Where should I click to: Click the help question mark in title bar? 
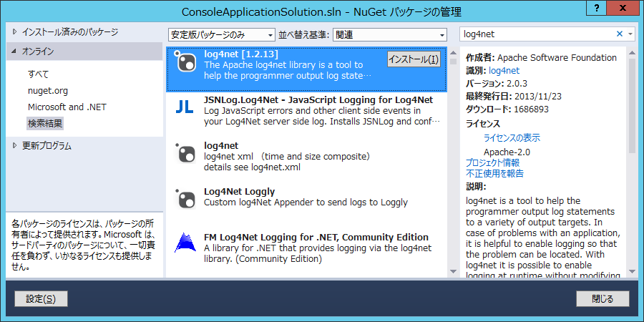click(x=595, y=7)
